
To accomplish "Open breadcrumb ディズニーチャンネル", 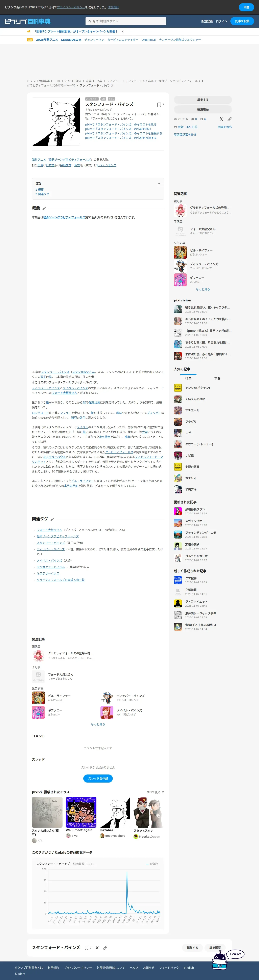I will 140,81.
